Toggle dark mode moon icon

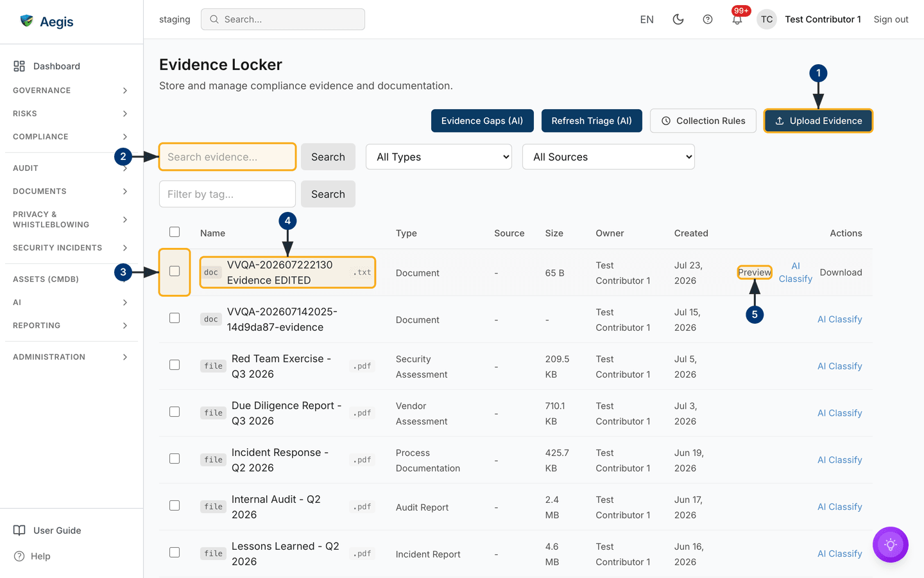(678, 19)
